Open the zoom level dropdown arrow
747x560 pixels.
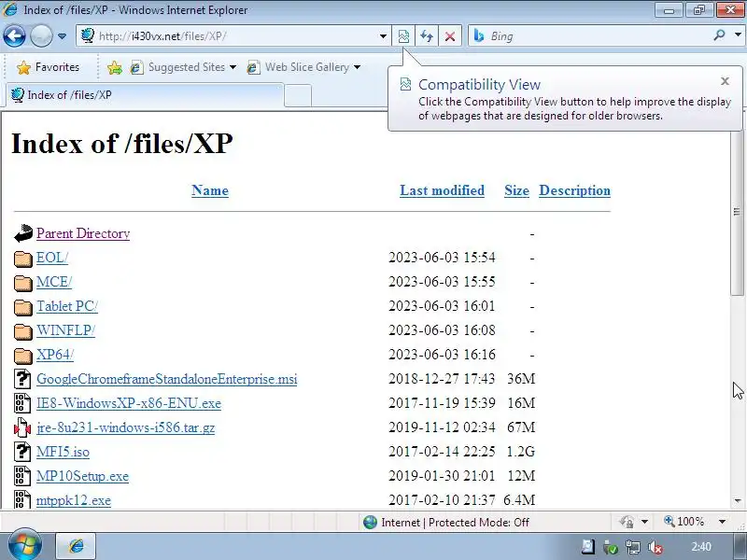pyautogui.click(x=722, y=522)
